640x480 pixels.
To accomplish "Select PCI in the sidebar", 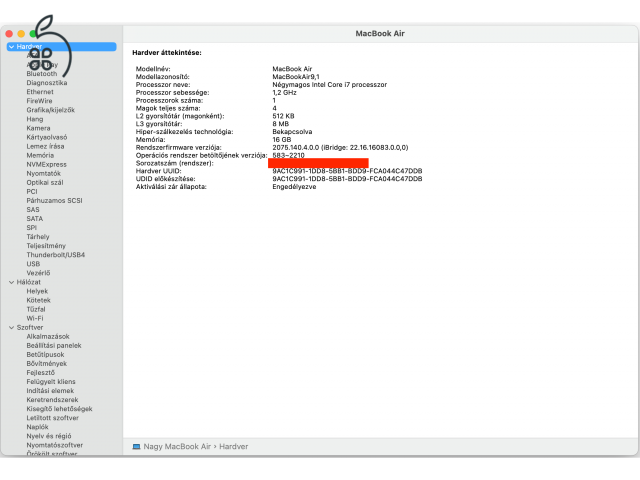I will (32, 191).
